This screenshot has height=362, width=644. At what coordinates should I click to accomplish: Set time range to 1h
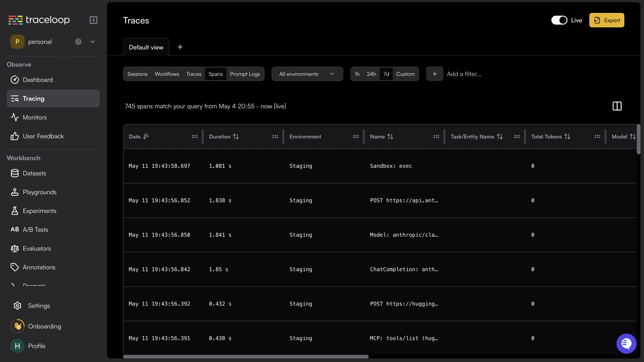[357, 74]
